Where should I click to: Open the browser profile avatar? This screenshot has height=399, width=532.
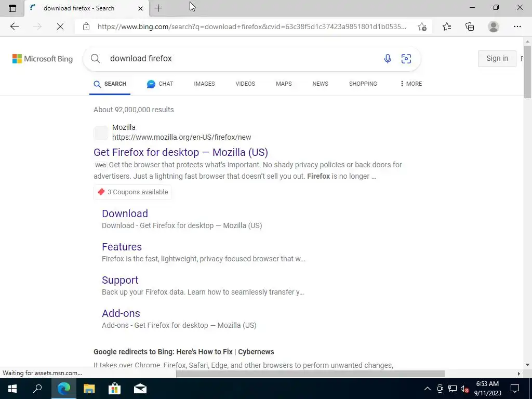coord(494,26)
